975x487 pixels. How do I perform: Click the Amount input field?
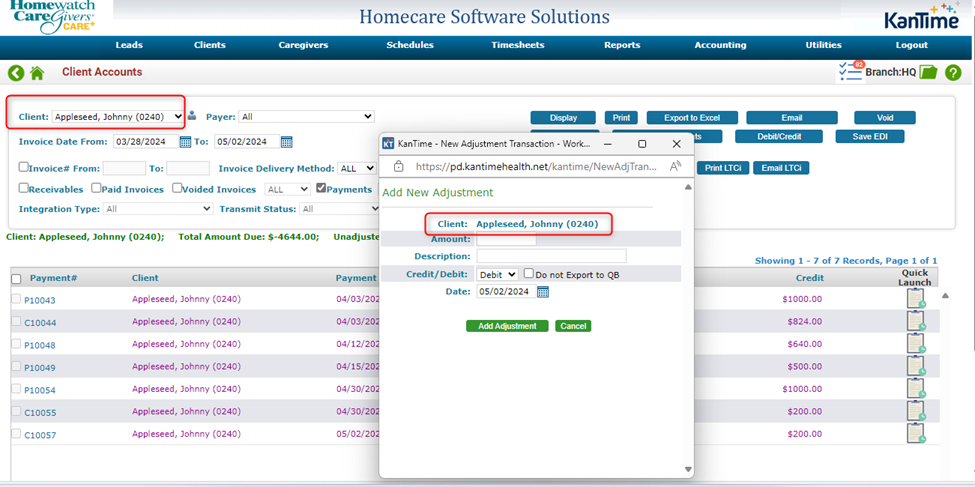[x=506, y=239]
